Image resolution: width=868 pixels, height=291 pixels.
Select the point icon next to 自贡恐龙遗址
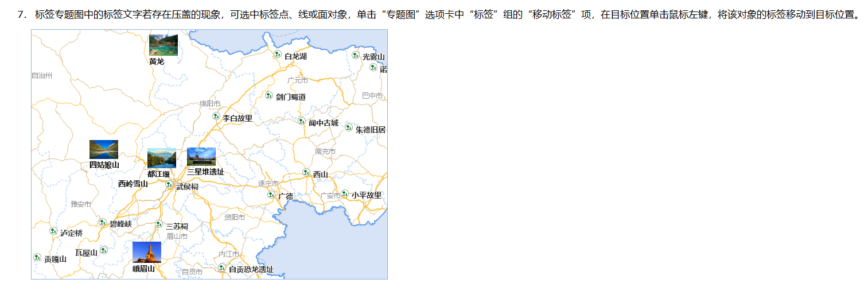point(221,267)
